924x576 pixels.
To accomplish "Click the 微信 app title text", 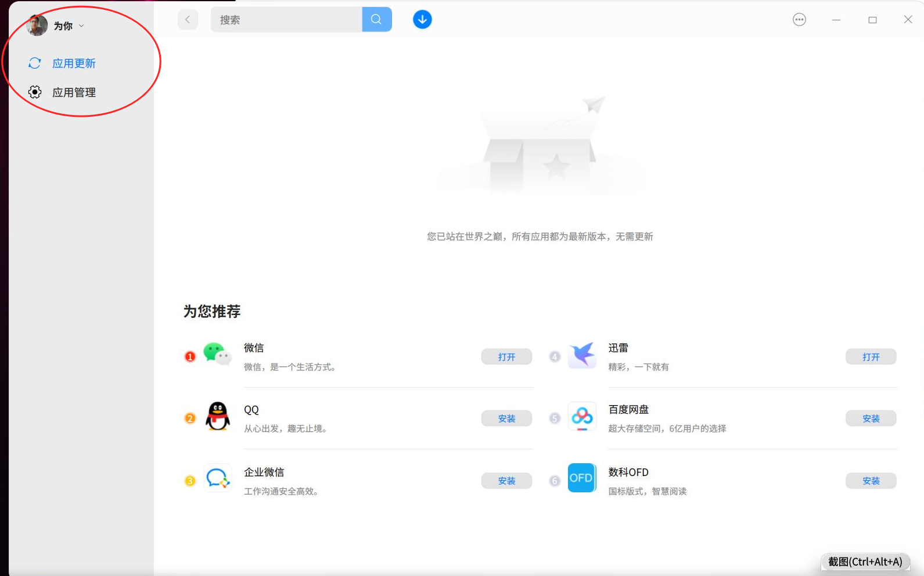I will 254,348.
